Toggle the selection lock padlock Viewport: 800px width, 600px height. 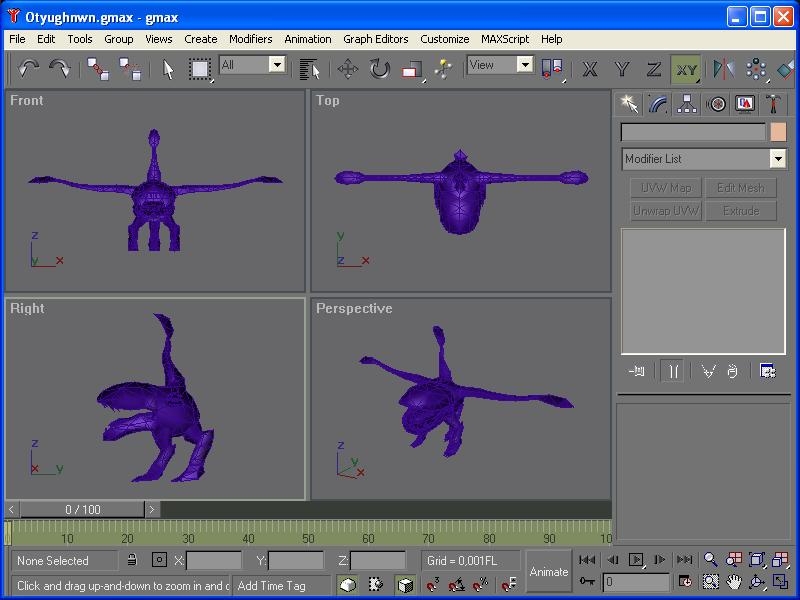click(131, 560)
